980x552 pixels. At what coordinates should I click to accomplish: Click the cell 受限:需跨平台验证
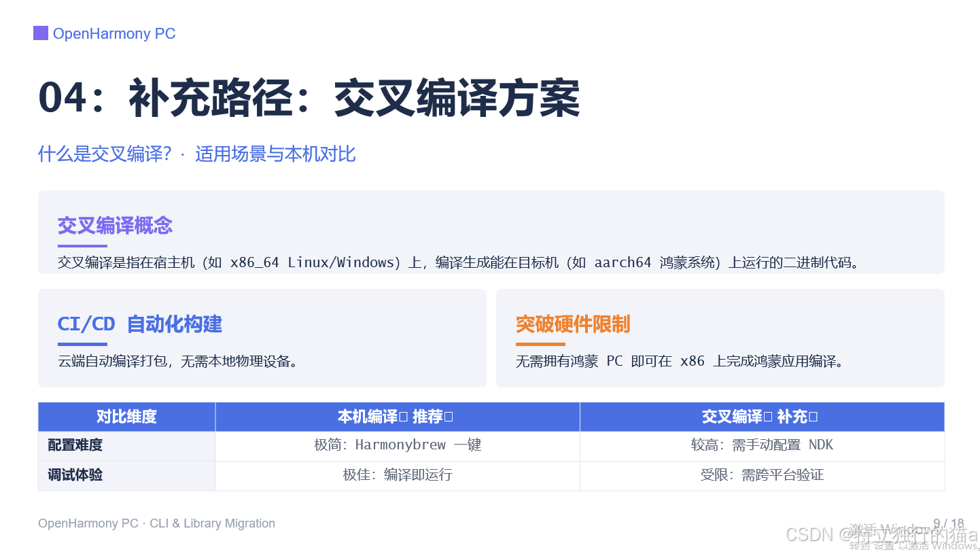point(762,475)
